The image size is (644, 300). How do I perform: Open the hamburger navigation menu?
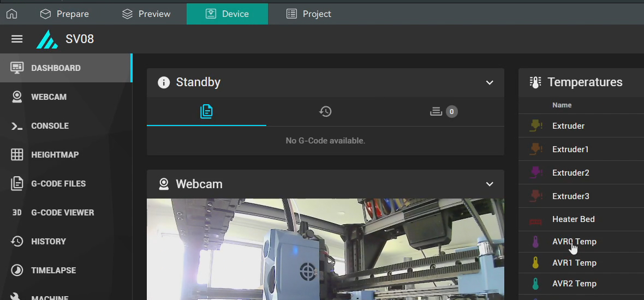click(17, 39)
